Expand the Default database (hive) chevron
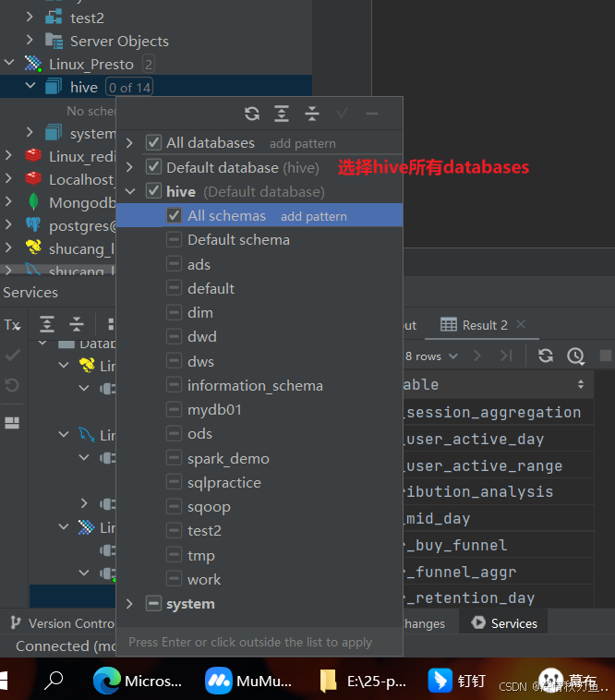The width and height of the screenshot is (615, 700). coord(129,167)
